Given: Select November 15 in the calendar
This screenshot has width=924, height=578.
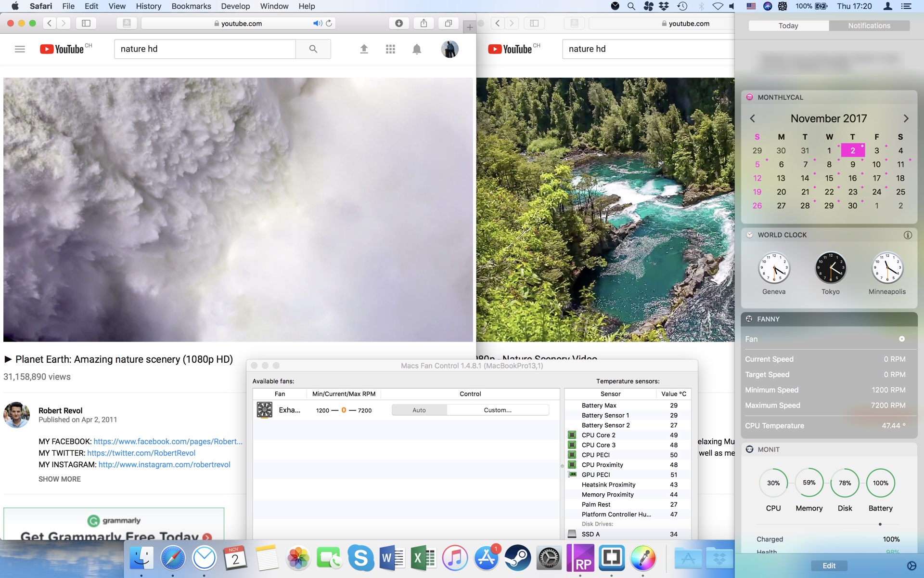Looking at the screenshot, I should click(829, 178).
